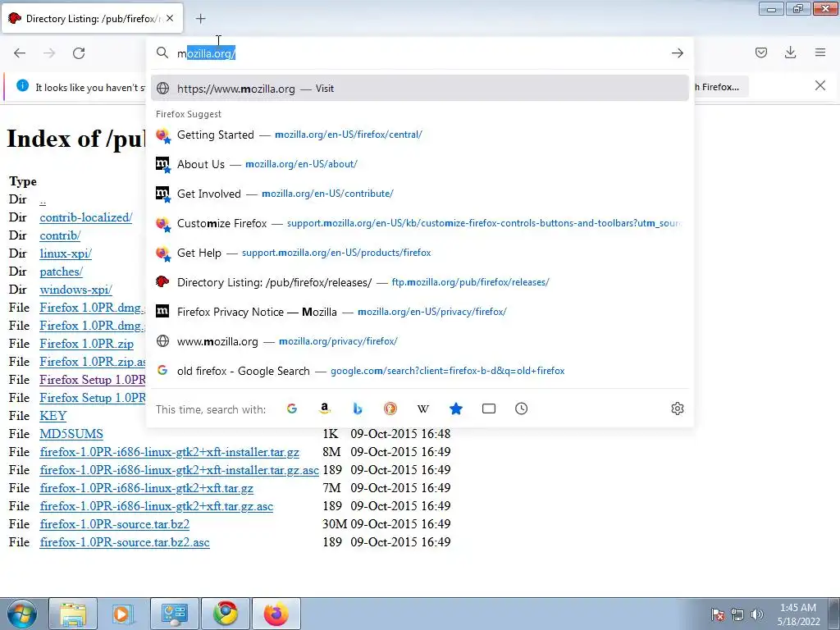
Task: Go back using the back arrow
Action: [20, 53]
